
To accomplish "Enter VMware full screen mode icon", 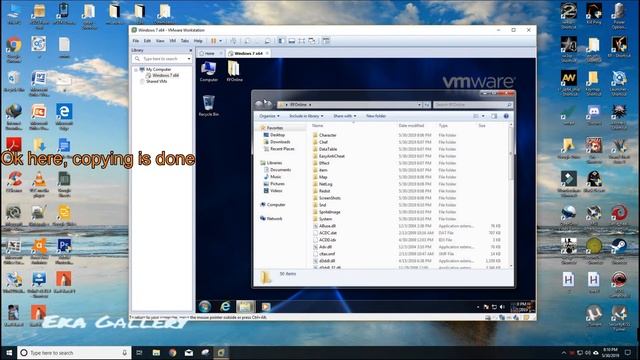I will [x=302, y=41].
